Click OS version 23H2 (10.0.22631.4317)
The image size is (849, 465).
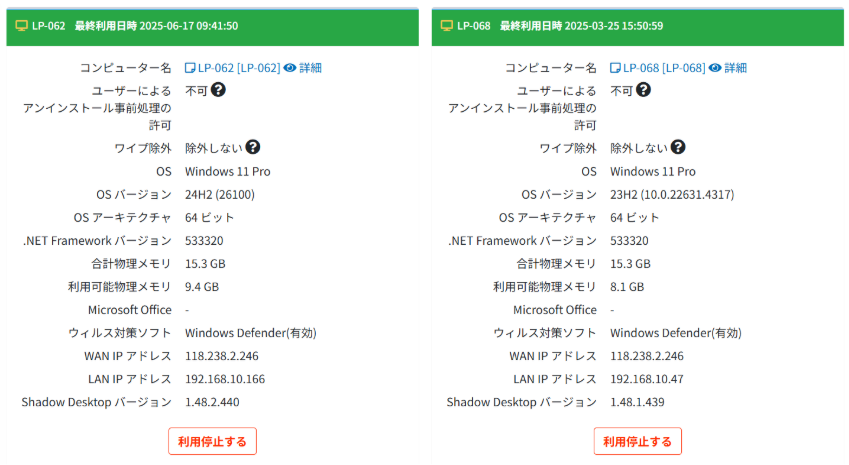(668, 194)
